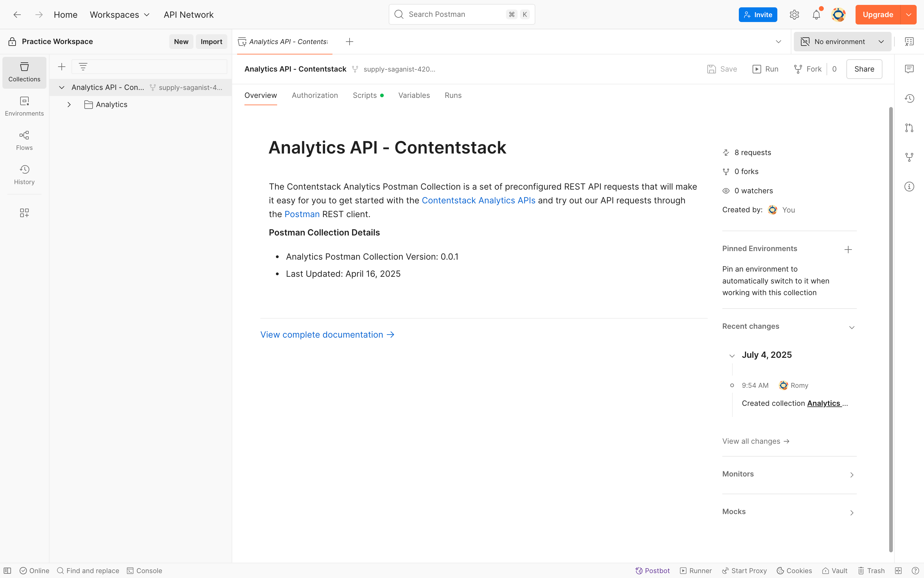This screenshot has height=578, width=924.
Task: Switch to the Authorization tab
Action: pos(315,95)
